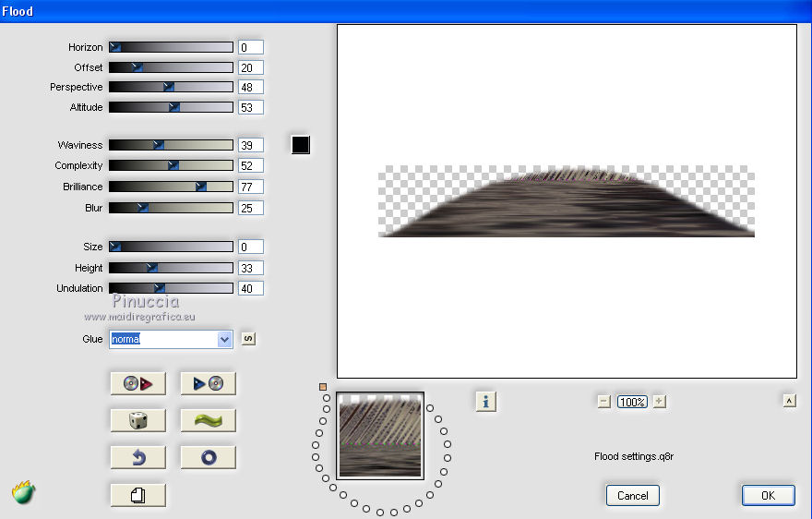Click the save preset disc button
The height and width of the screenshot is (519, 812).
(208, 383)
